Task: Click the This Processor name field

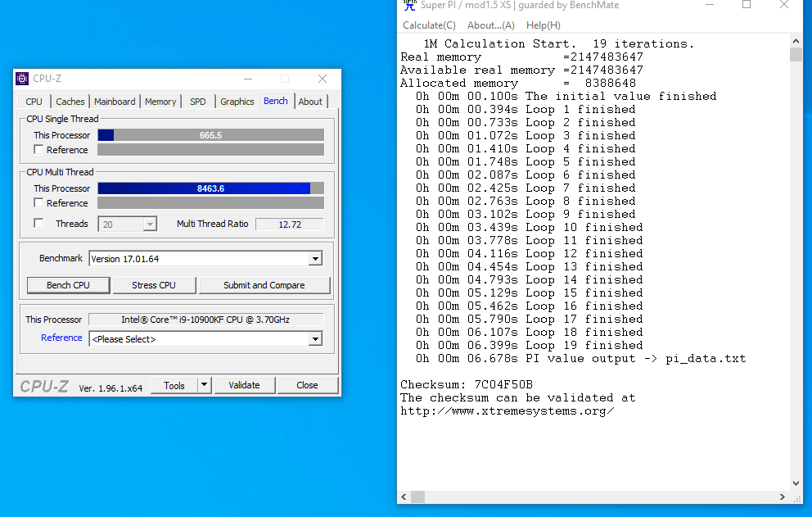Action: (206, 320)
